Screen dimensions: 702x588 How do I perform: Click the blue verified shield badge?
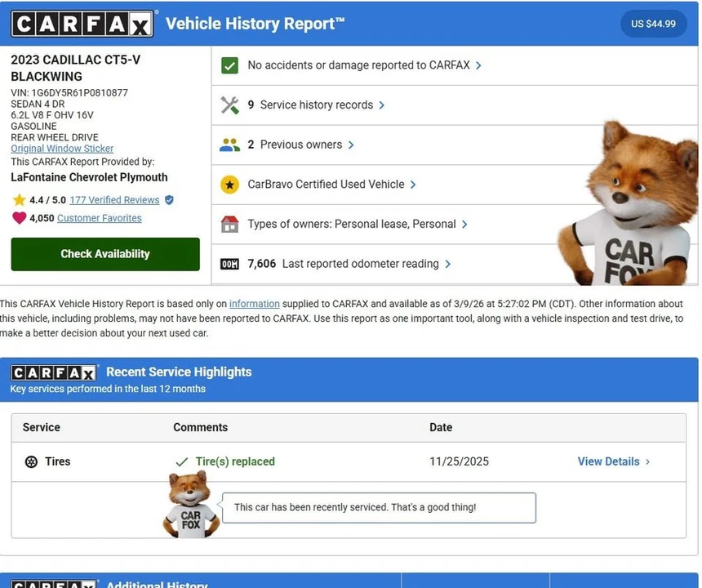pyautogui.click(x=169, y=200)
